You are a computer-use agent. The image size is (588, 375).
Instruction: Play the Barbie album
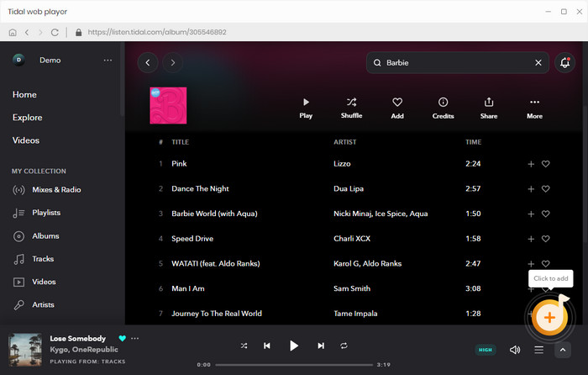(306, 108)
